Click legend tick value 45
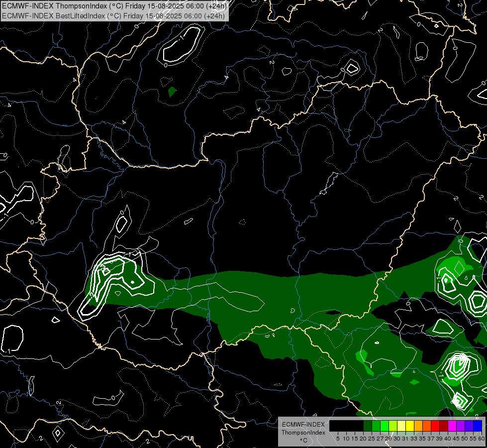 click(x=456, y=439)
